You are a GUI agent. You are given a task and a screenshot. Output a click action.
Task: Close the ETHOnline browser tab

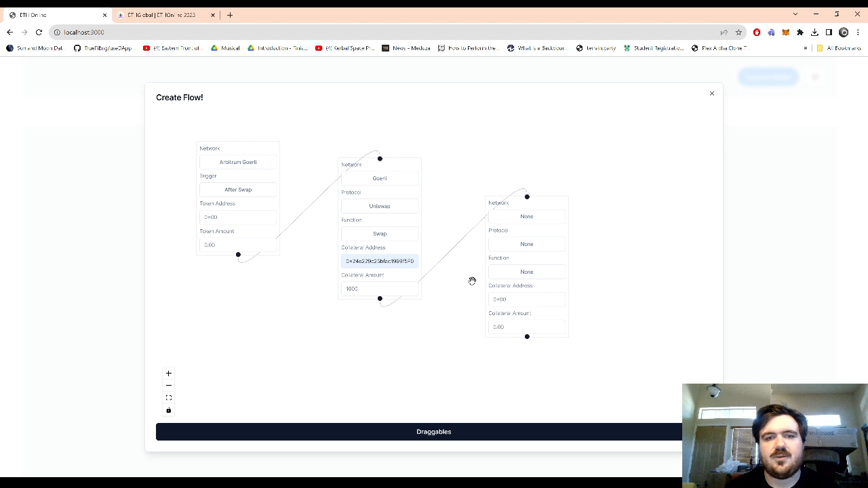[x=104, y=15]
